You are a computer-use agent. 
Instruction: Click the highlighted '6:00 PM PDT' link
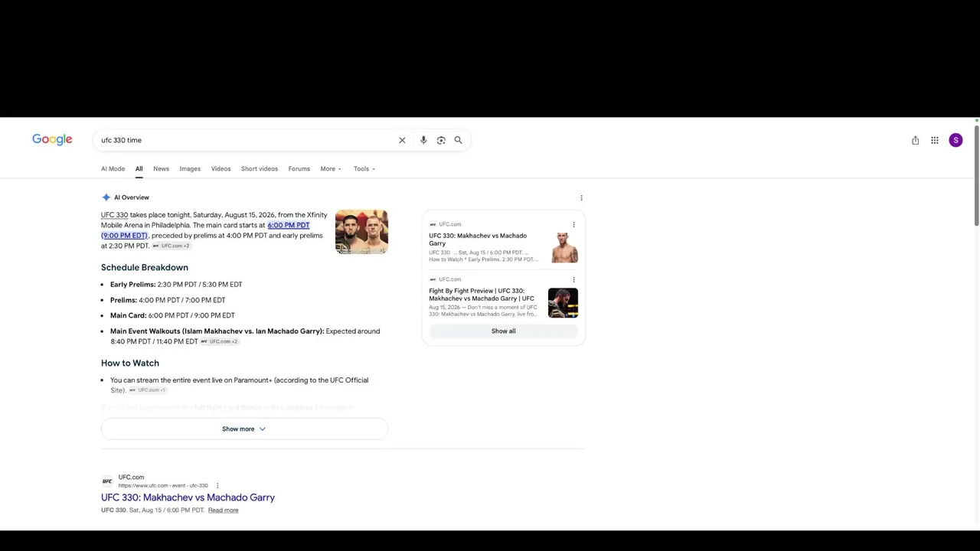pos(289,225)
